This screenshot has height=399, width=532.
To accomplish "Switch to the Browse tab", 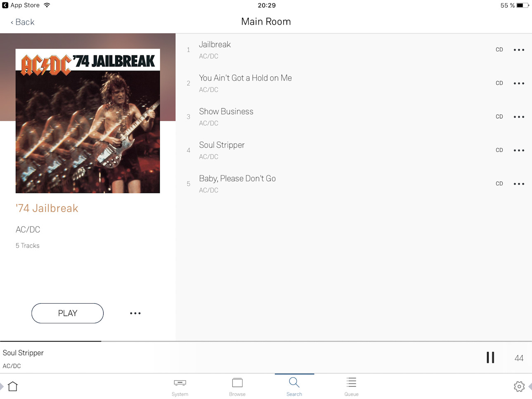I will [237, 387].
